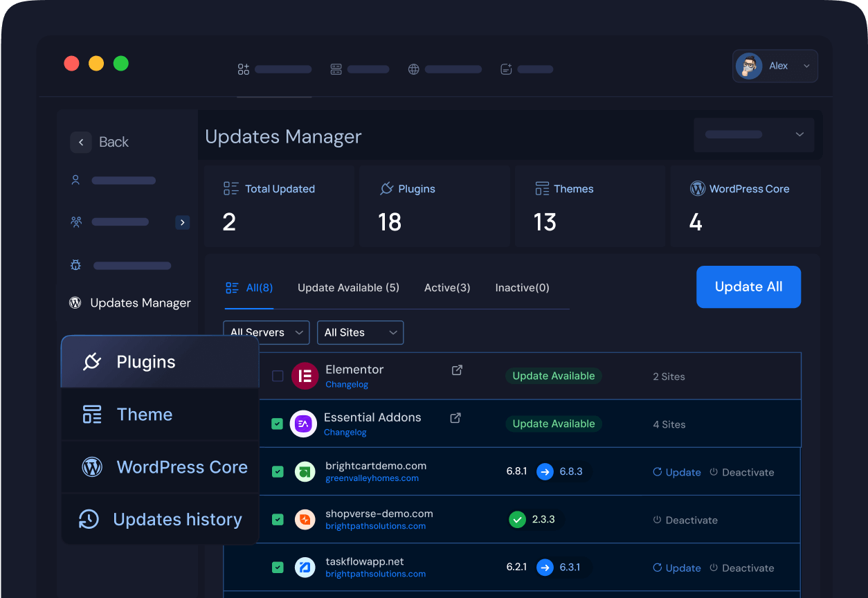868x598 pixels.
Task: Open the Elementor Changelog link
Action: (347, 385)
